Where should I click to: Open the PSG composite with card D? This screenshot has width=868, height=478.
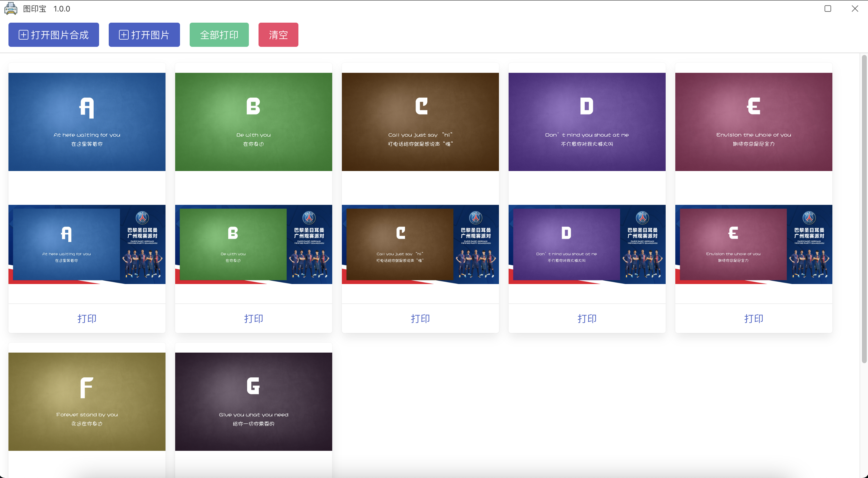(587, 244)
